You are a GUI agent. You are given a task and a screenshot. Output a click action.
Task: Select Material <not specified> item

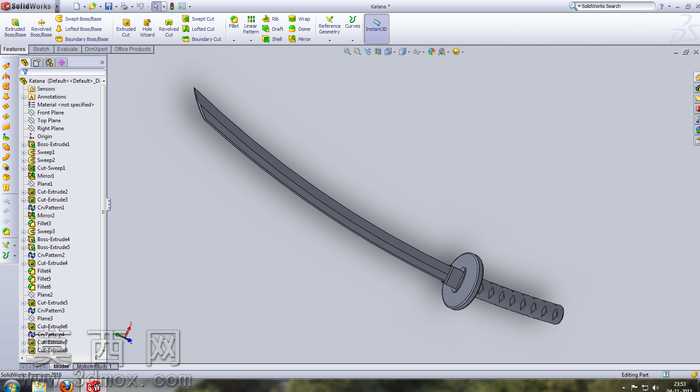click(x=61, y=105)
